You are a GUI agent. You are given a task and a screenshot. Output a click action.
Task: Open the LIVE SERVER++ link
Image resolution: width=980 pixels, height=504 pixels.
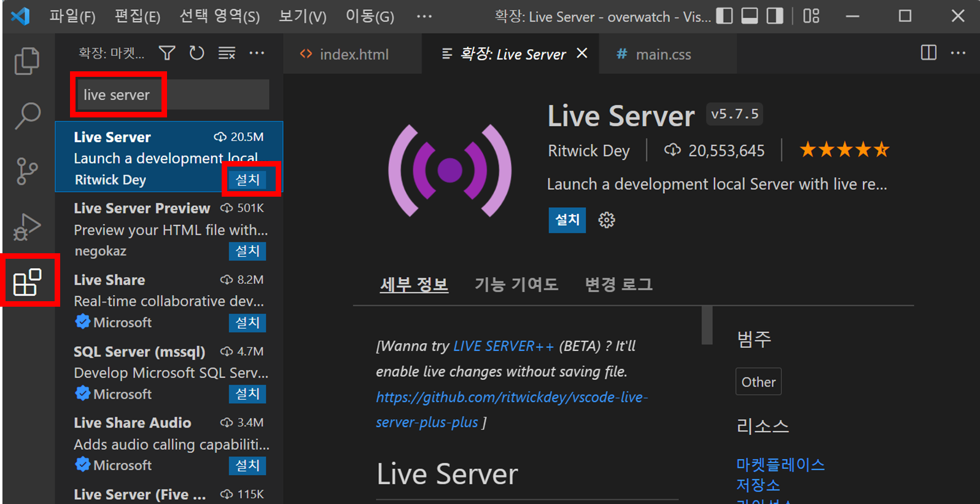504,346
